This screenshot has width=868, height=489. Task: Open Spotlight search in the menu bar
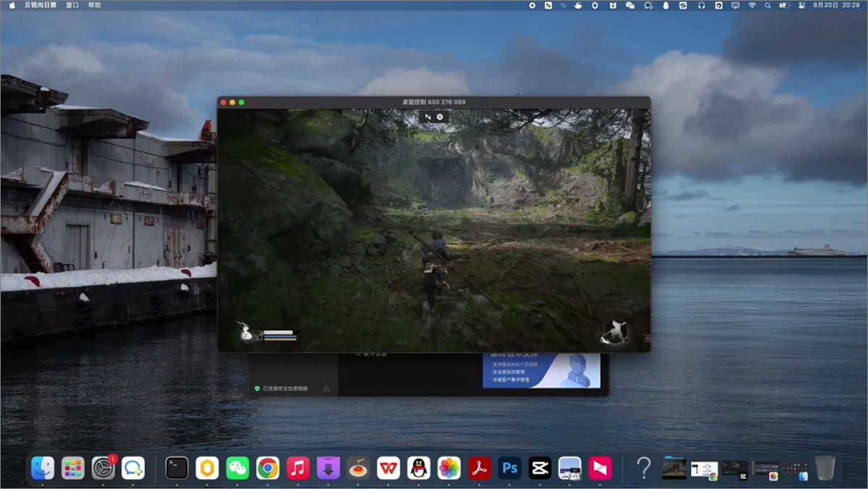[769, 5]
